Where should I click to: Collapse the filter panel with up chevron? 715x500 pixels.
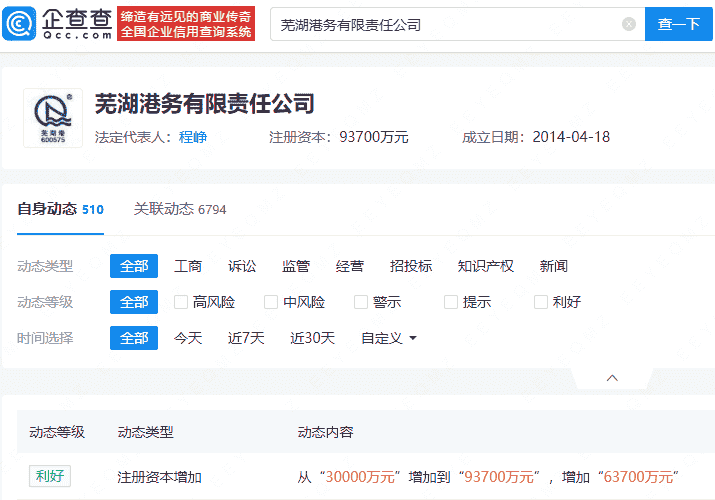612,378
